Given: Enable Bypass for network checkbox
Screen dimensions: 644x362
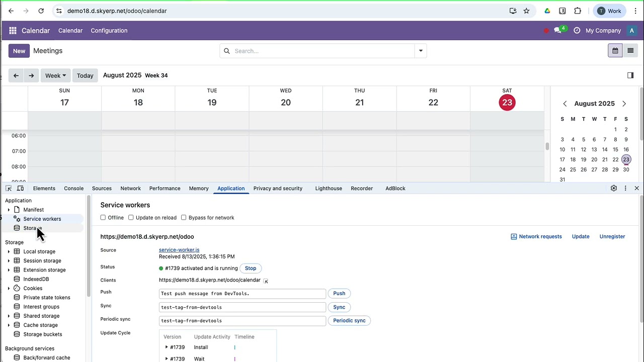Looking at the screenshot, I should (184, 218).
